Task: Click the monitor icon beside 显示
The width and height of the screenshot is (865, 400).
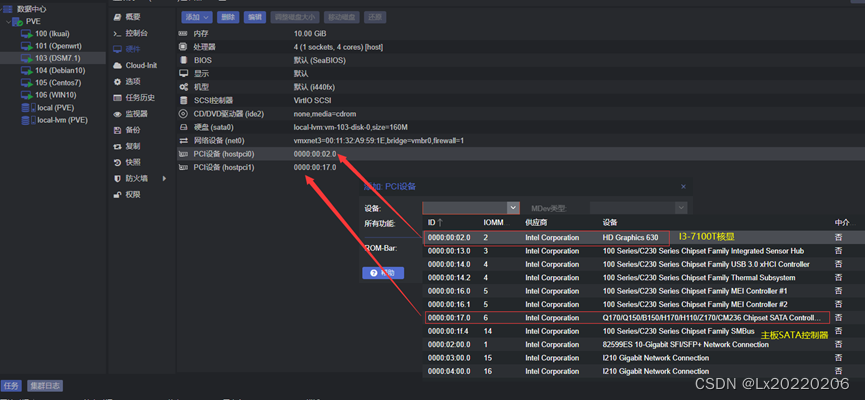Action: [x=183, y=73]
